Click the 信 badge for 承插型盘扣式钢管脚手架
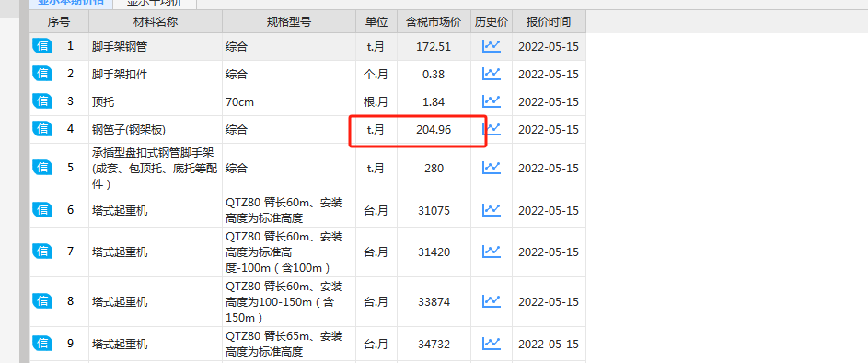Screen dimensions: 868x363 [42, 168]
